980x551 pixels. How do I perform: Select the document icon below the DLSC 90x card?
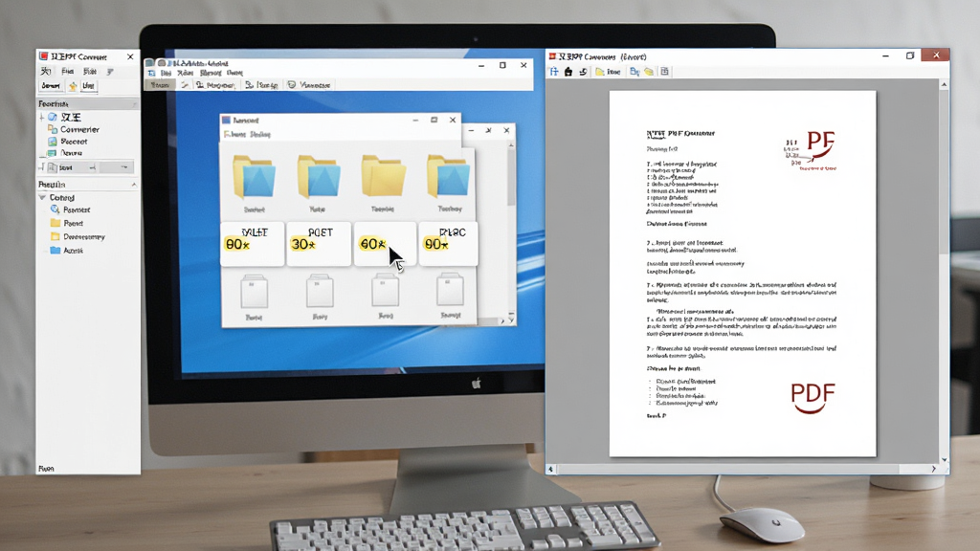[x=450, y=289]
